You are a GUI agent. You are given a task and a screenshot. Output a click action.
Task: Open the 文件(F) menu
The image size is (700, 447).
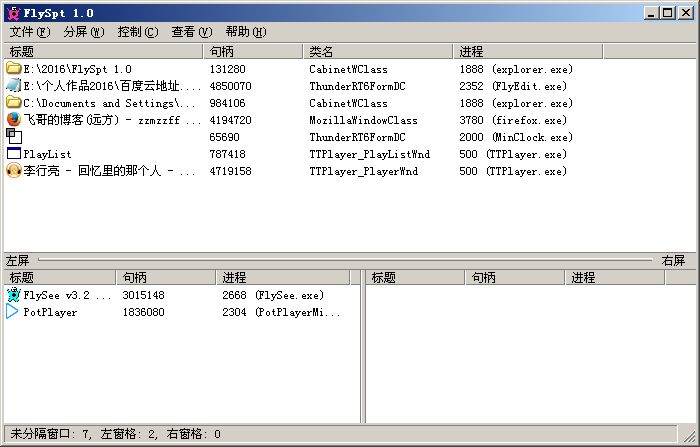click(x=30, y=32)
